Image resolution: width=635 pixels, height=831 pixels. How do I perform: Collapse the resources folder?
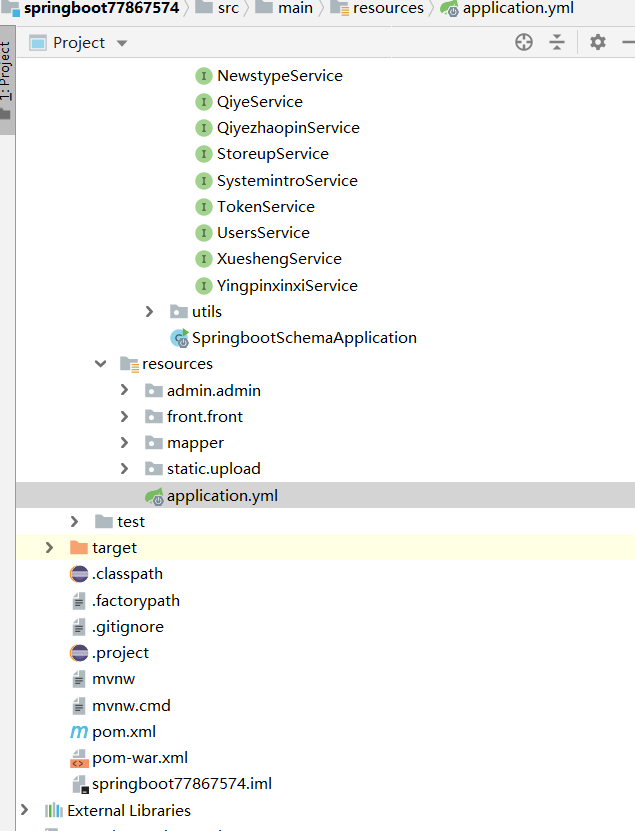click(x=100, y=364)
